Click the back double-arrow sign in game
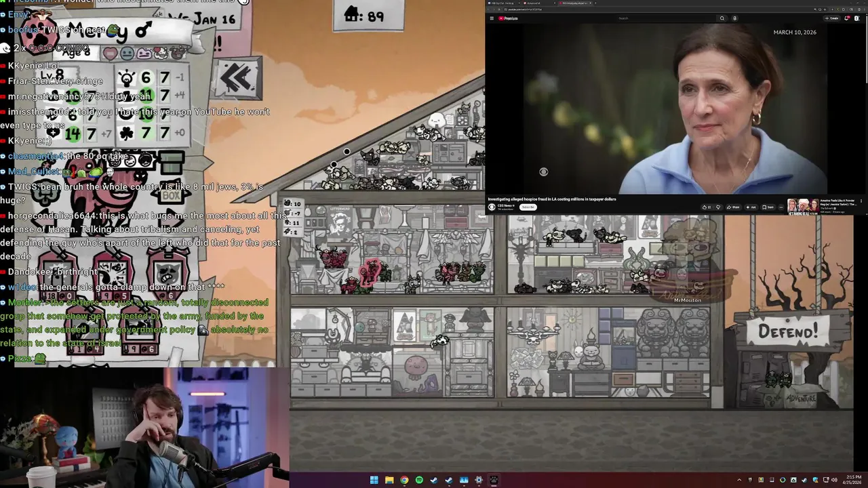This screenshot has width=868, height=488. pos(237,79)
